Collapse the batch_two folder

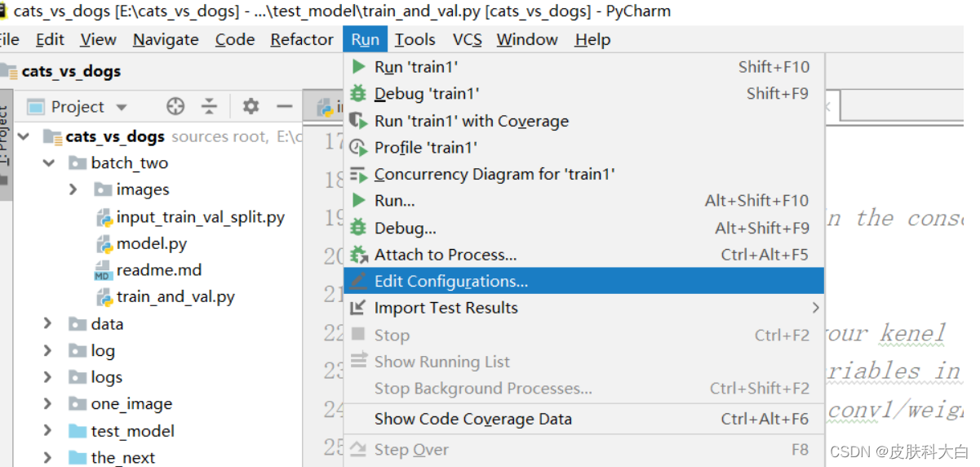(x=49, y=163)
